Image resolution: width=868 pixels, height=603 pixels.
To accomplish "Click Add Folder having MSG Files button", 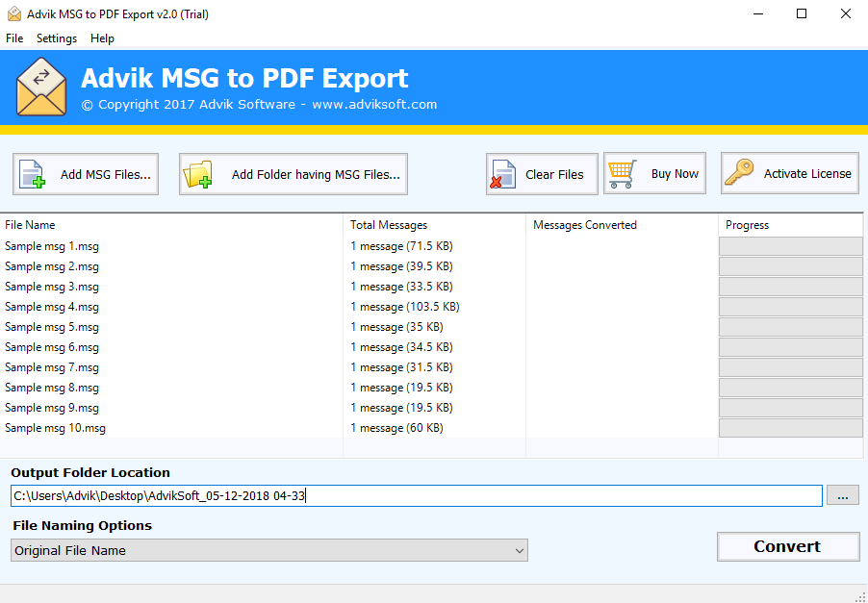I will coord(294,174).
